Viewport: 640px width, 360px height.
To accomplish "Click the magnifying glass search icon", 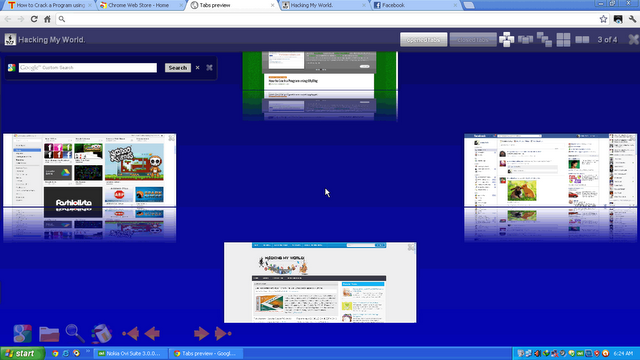I will (x=75, y=333).
